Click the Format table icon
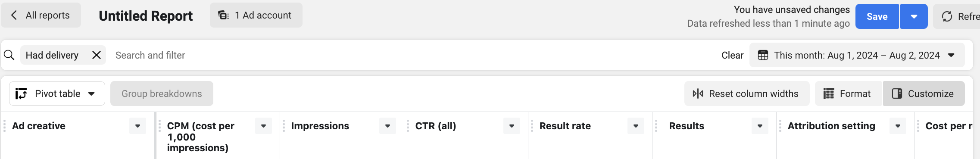The height and width of the screenshot is (159, 980). tap(828, 94)
